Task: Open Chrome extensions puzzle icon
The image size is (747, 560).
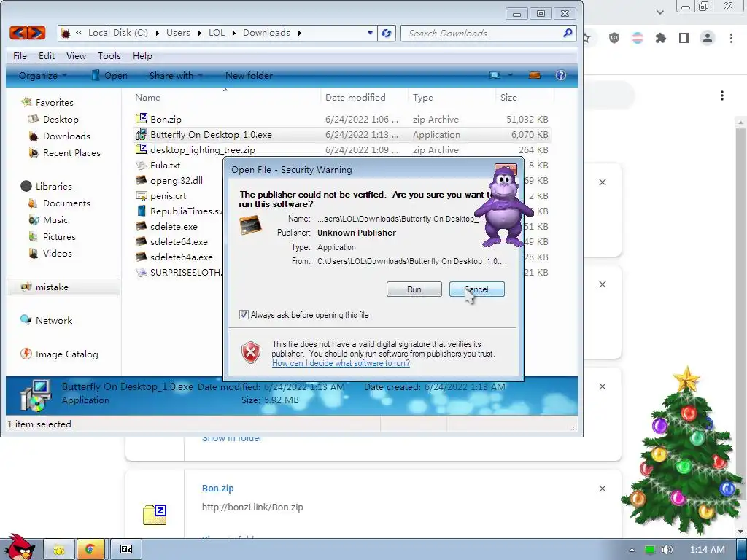Action: click(x=660, y=38)
